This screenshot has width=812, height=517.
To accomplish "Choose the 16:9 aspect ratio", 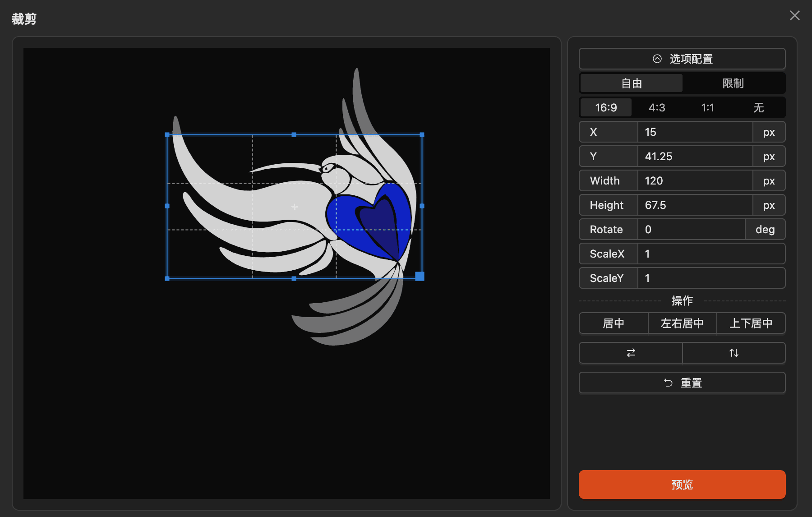I will (606, 107).
